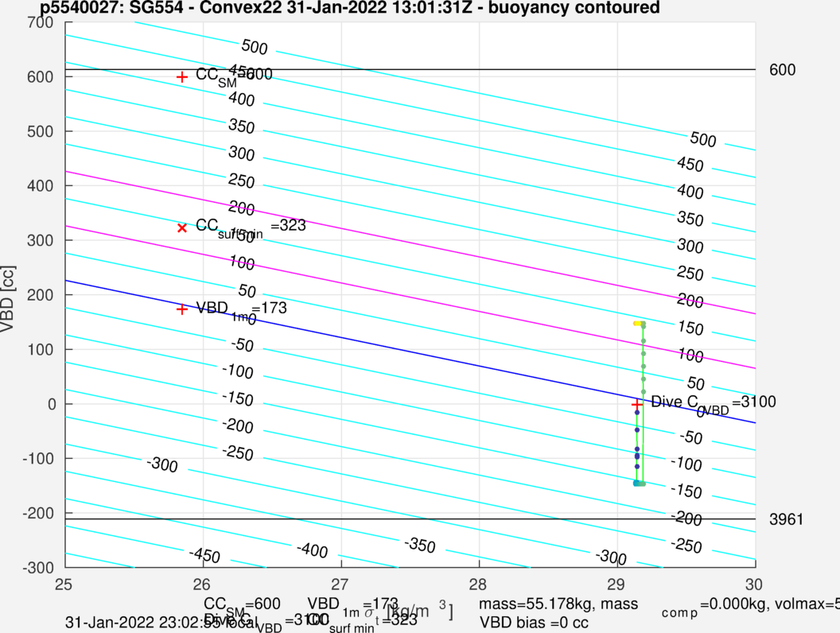This screenshot has height=633, width=840.
Task: Click the x-axis tick label 27
Action: [x=340, y=584]
